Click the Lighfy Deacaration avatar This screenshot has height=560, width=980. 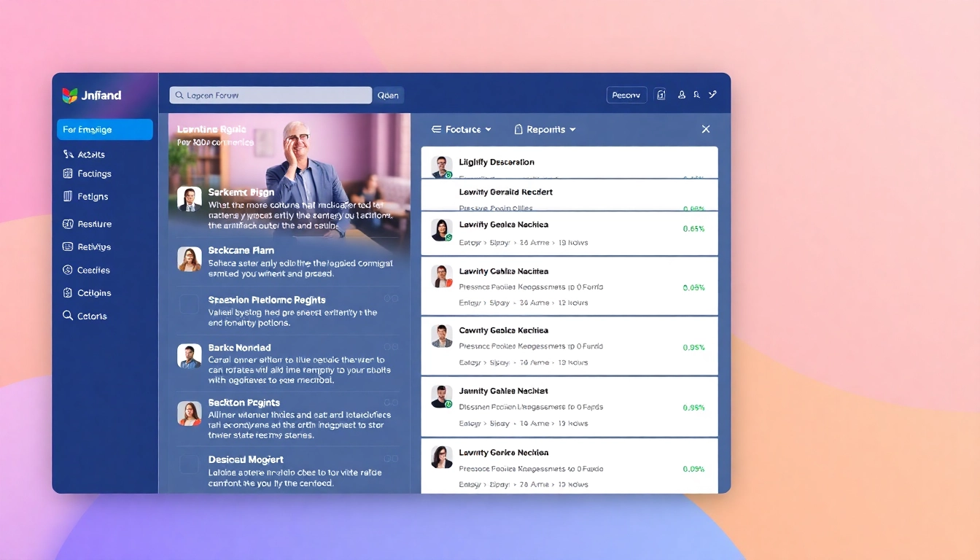442,167
